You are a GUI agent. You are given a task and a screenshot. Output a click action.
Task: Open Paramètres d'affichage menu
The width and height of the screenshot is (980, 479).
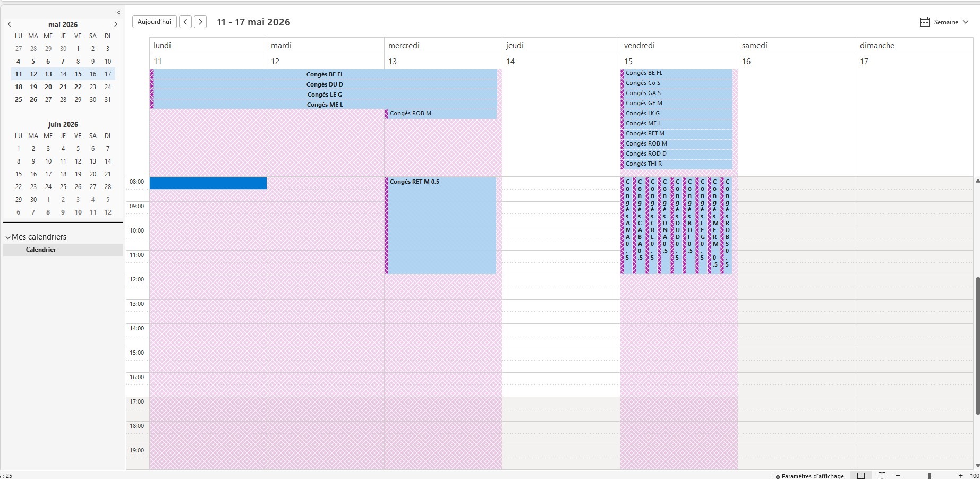coord(808,476)
